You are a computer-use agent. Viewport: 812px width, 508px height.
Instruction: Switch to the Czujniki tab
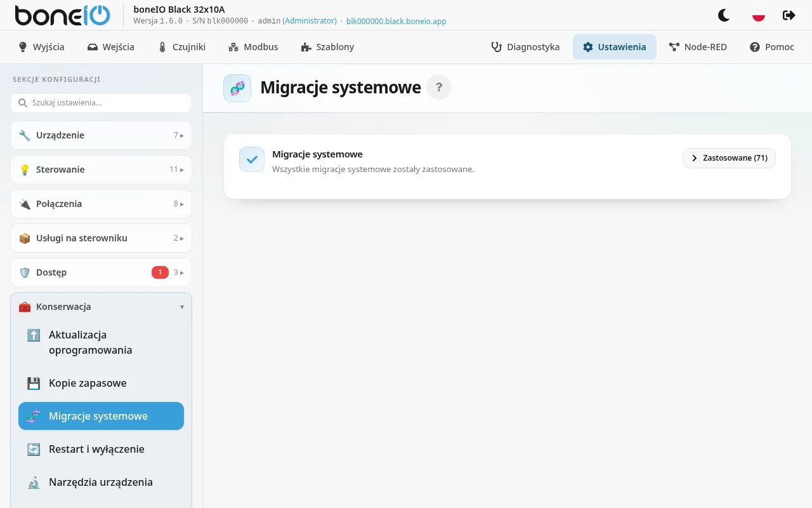[x=181, y=47]
